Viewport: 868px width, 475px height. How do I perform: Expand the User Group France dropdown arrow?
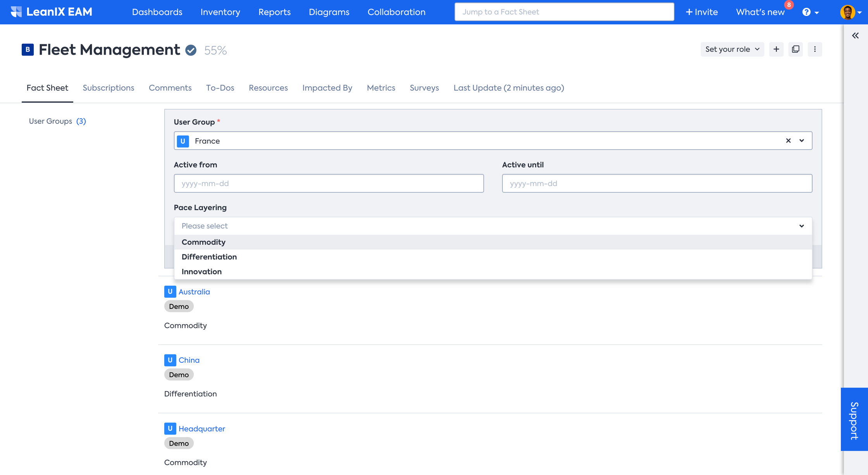pos(802,141)
